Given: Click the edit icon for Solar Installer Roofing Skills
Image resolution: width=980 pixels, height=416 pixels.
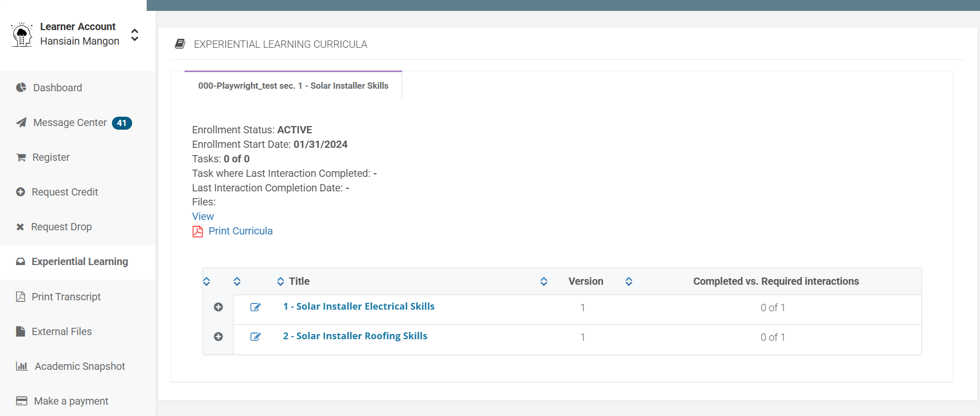Looking at the screenshot, I should tap(255, 337).
